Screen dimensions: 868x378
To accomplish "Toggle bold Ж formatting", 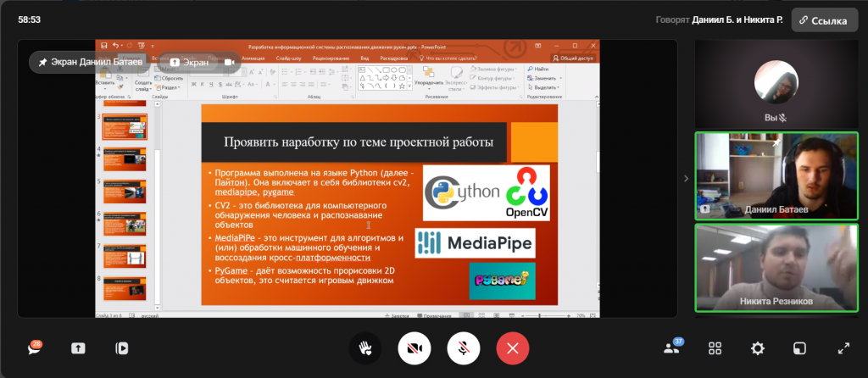I will click(194, 84).
